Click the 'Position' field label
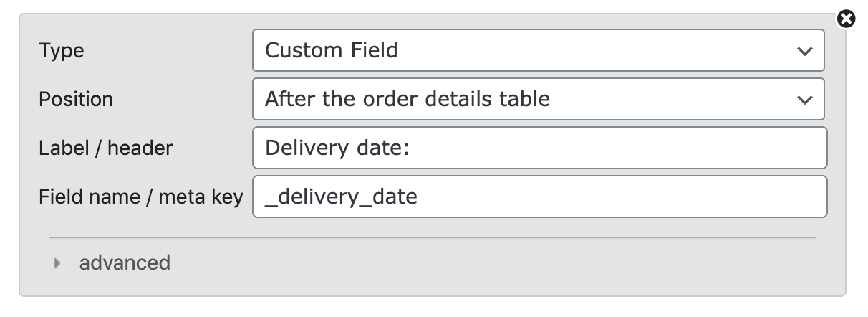Viewport: 868px width, 317px height. pyautogui.click(x=76, y=99)
